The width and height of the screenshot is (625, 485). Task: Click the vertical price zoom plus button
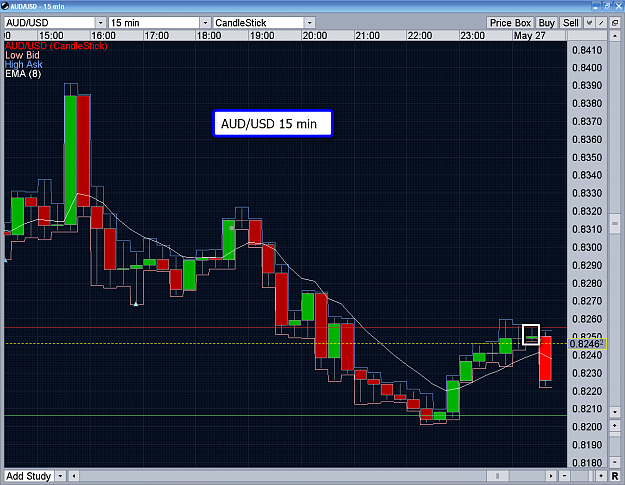615,425
